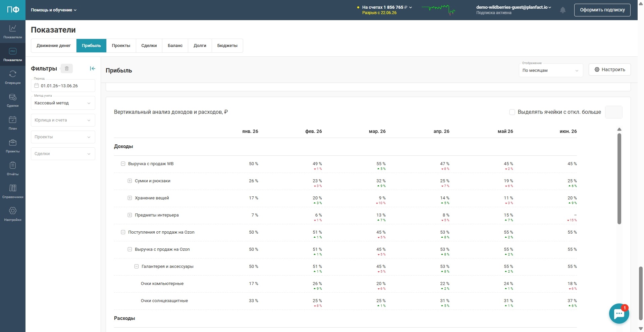The height and width of the screenshot is (332, 644).
Task: Switch to the Движение денег tab
Action: tap(54, 46)
